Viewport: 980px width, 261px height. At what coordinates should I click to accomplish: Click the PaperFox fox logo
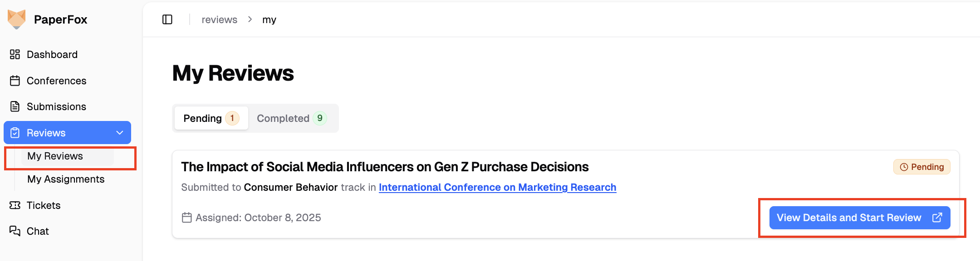click(17, 19)
